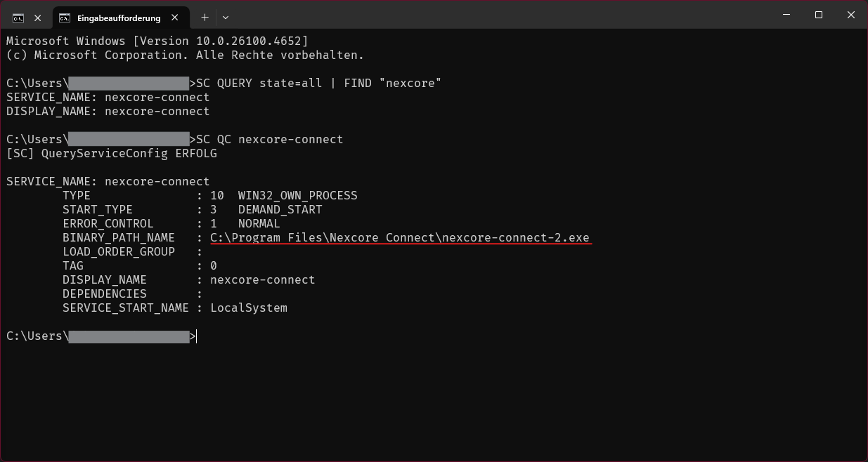Image resolution: width=868 pixels, height=462 pixels.
Task: Close the first untitled terminal tab
Action: pos(37,18)
